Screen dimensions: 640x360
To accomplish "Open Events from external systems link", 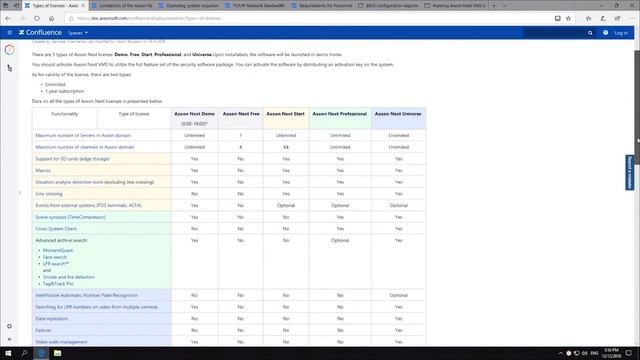I will pyautogui.click(x=88, y=205).
